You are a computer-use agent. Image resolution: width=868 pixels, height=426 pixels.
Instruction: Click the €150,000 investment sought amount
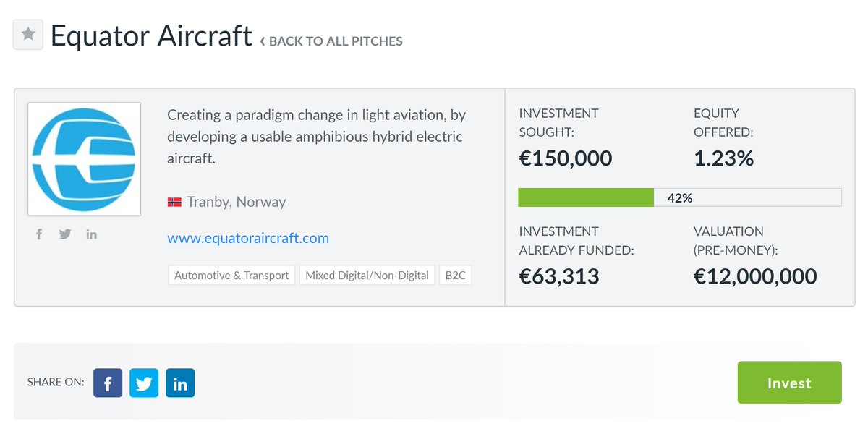(566, 158)
